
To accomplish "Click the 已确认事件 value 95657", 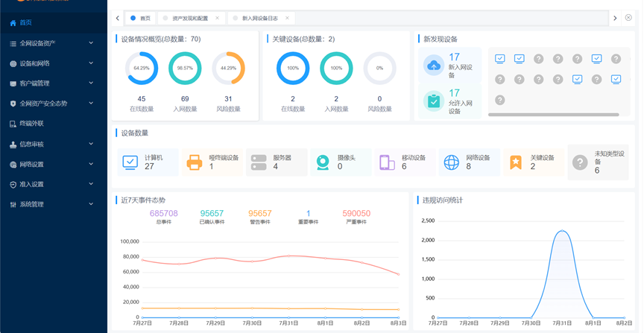I will pyautogui.click(x=212, y=214).
